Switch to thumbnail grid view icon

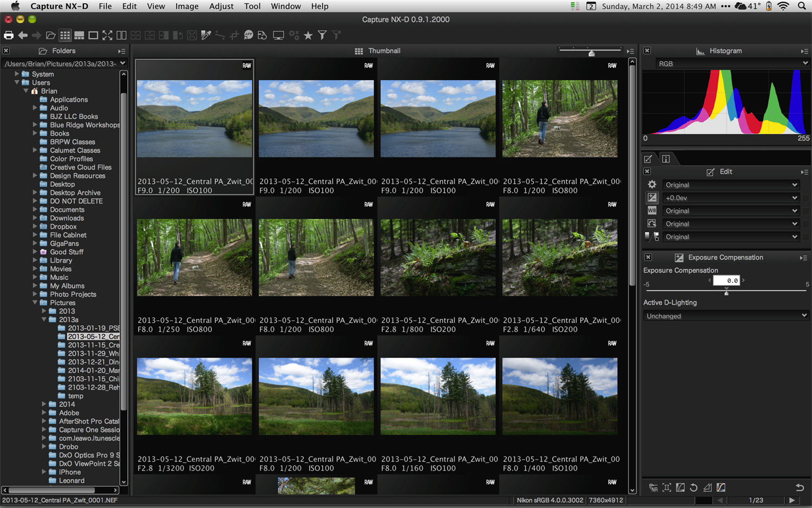click(x=65, y=35)
